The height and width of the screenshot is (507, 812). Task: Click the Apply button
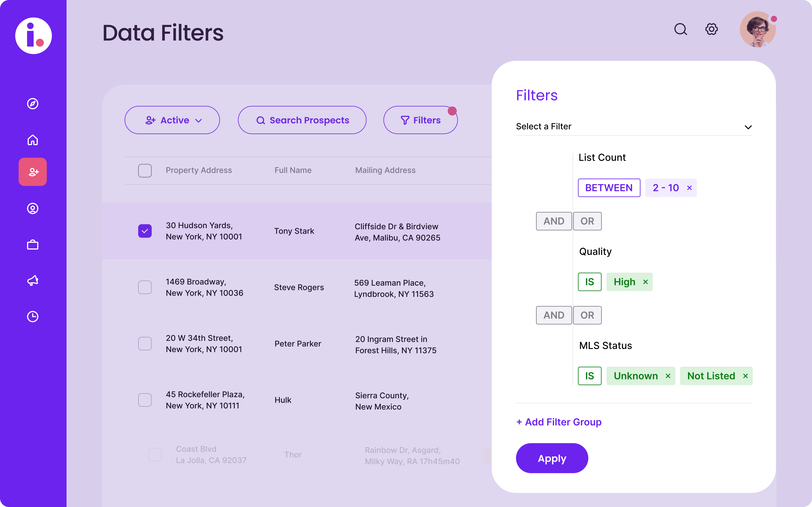point(552,458)
